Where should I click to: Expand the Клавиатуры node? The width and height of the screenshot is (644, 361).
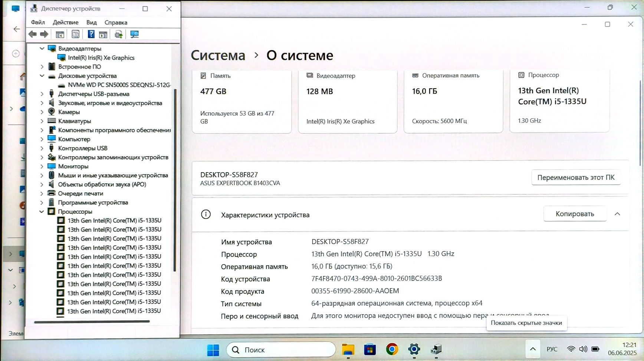pos(42,121)
